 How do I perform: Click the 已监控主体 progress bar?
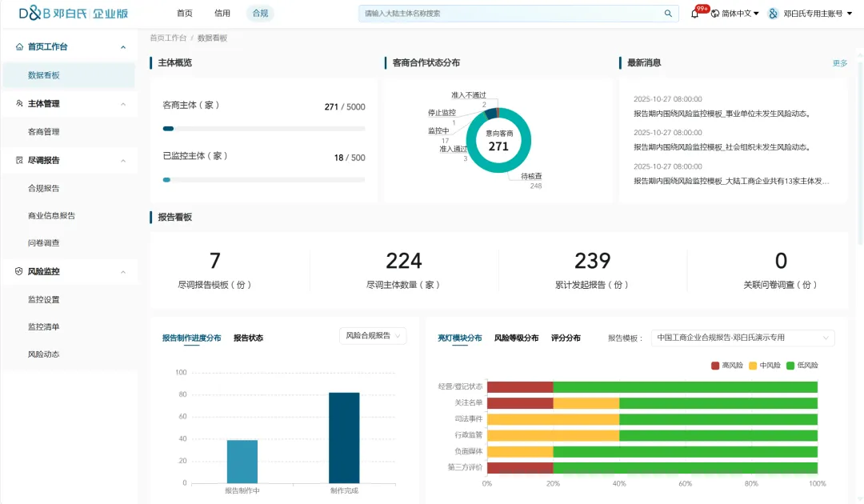click(264, 179)
